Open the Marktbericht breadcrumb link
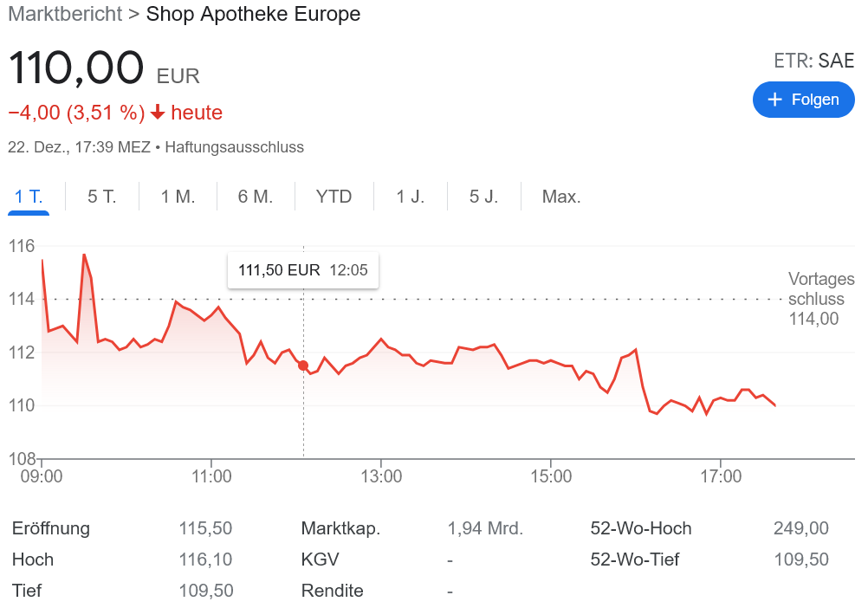 [64, 15]
